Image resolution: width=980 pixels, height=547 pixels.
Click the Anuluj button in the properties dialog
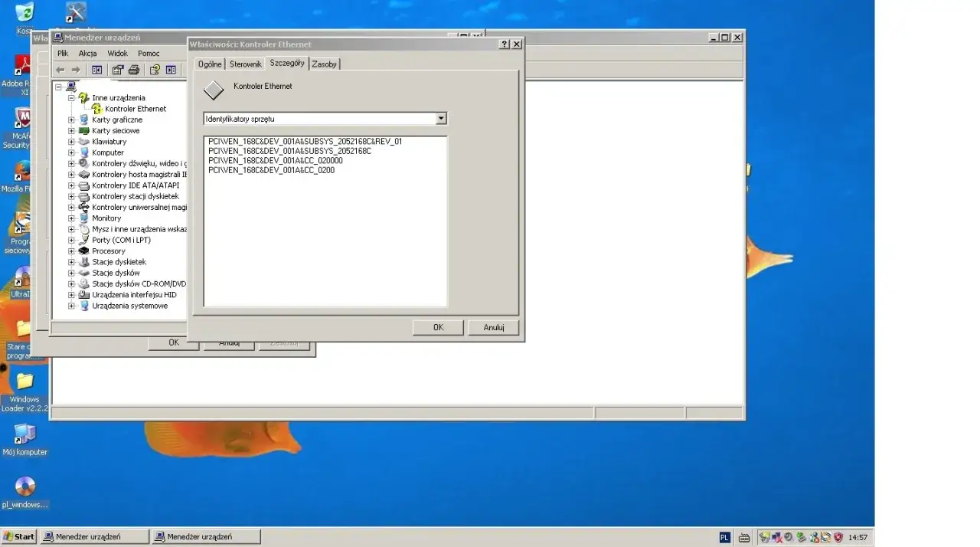(x=494, y=327)
